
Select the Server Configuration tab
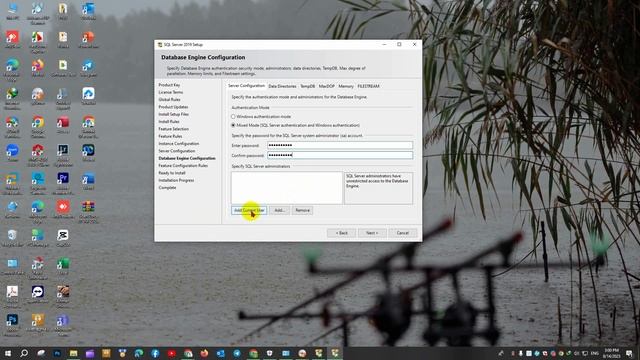[246, 86]
